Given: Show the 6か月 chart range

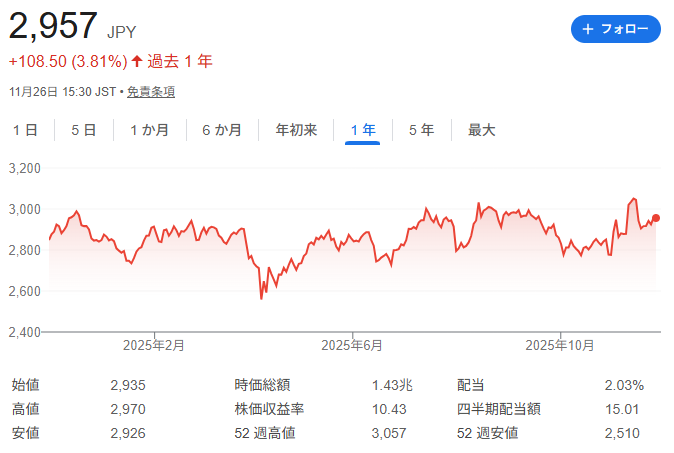Looking at the screenshot, I should (x=221, y=130).
